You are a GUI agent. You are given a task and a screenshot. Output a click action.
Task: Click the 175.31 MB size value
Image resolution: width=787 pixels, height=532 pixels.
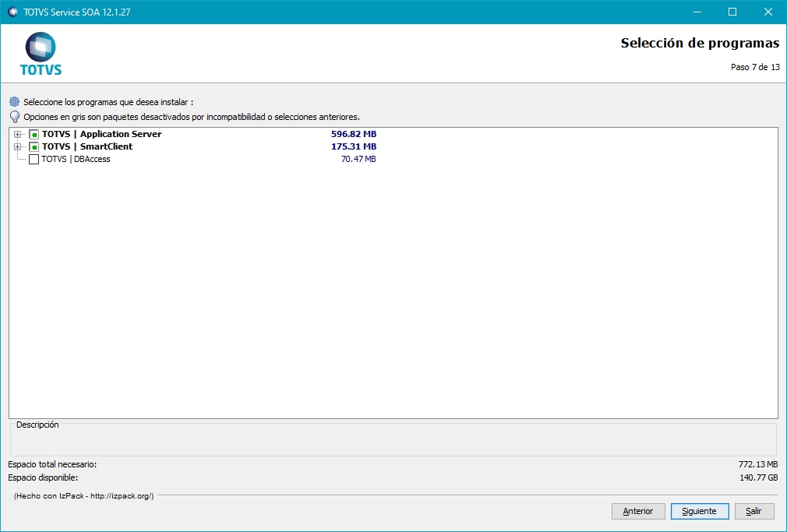click(x=354, y=146)
